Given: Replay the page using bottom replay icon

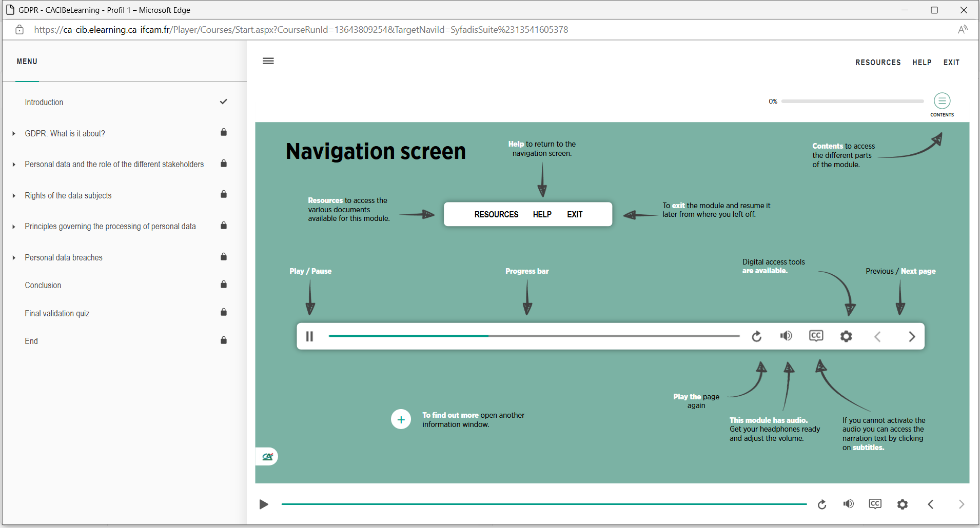Looking at the screenshot, I should [822, 504].
